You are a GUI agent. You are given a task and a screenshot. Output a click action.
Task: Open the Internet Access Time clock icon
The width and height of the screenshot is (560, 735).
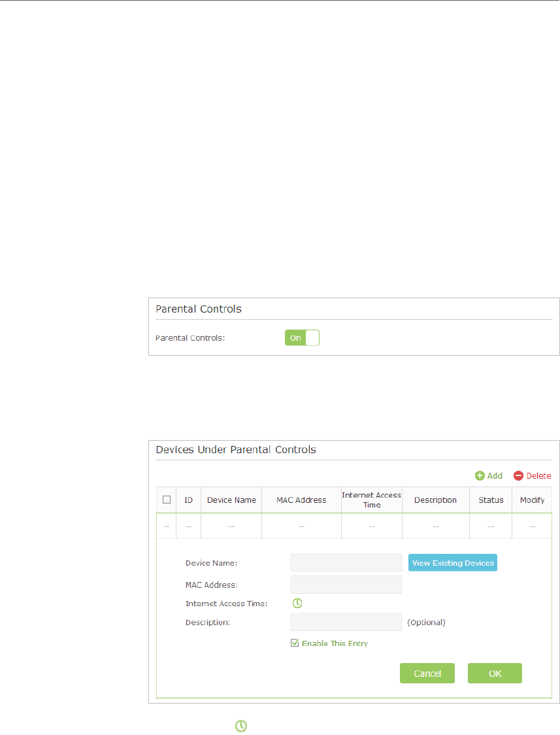pos(297,604)
